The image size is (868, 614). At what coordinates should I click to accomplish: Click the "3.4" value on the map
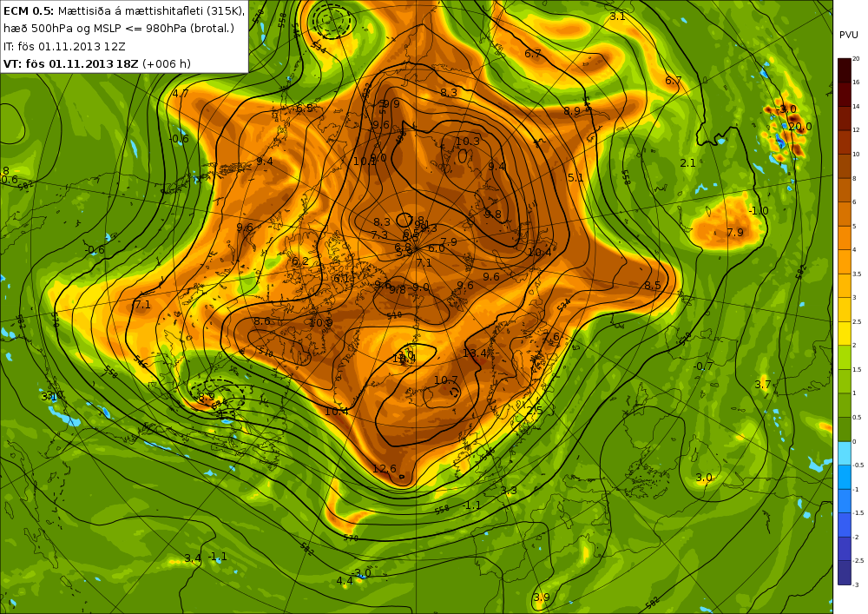(x=193, y=558)
